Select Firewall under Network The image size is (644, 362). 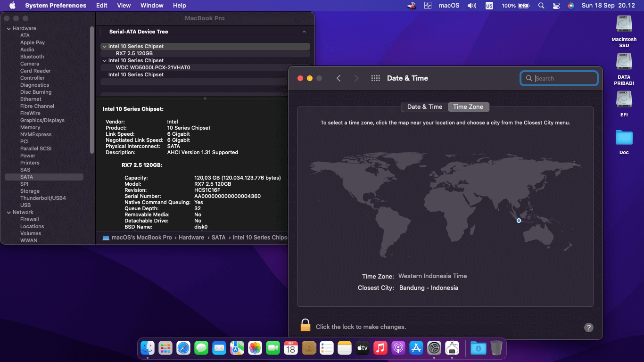[30, 219]
